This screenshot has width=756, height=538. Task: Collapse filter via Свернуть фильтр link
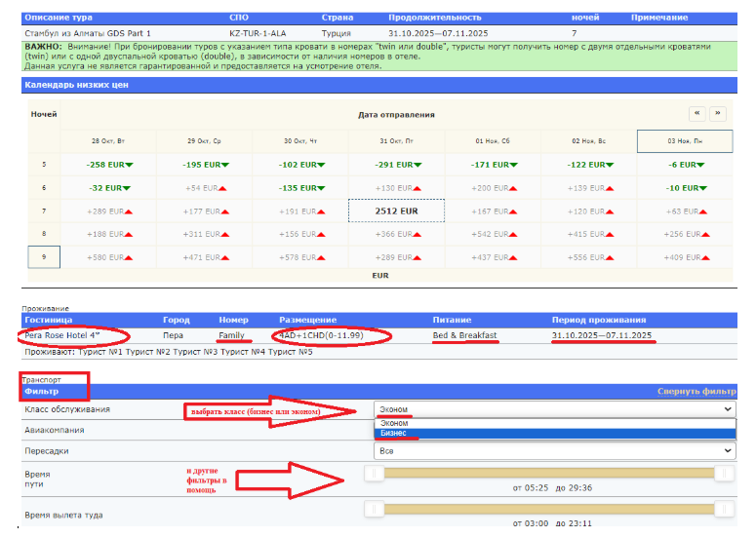[696, 391]
